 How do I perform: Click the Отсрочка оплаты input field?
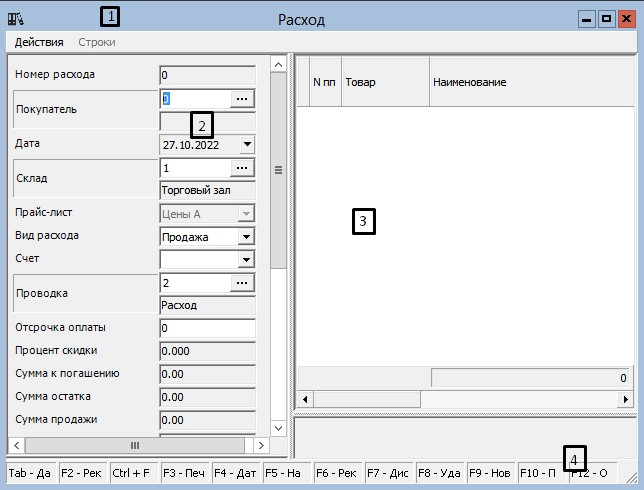tap(208, 328)
